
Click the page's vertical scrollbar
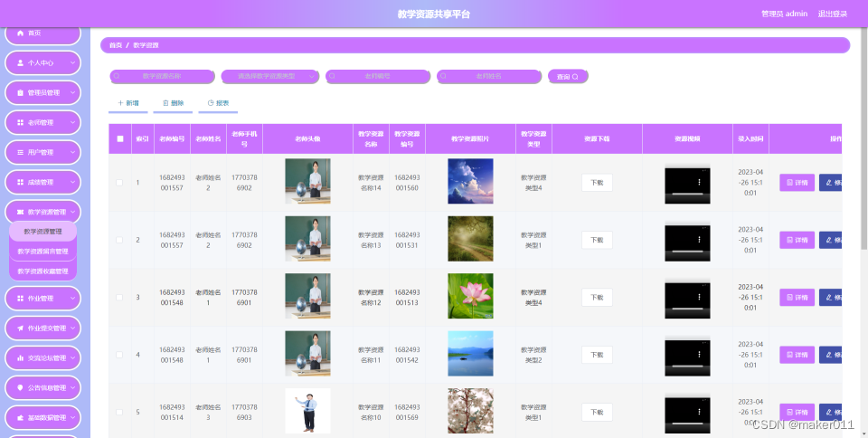pos(864,138)
